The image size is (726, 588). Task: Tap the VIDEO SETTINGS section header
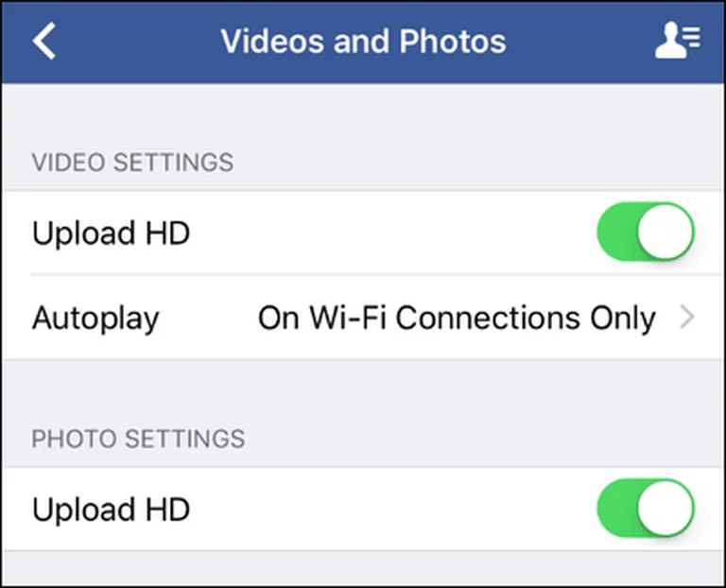(132, 163)
